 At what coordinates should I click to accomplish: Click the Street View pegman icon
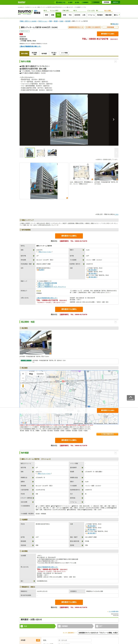coord(23,386)
